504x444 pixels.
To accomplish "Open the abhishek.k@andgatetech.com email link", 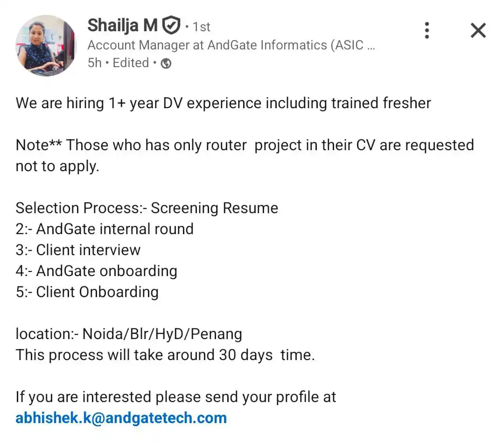I will click(x=121, y=418).
